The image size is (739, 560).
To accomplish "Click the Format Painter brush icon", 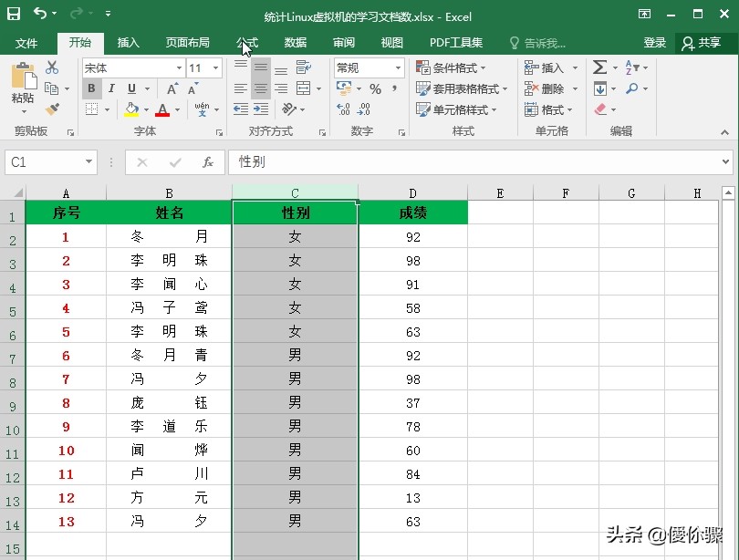I will point(52,109).
